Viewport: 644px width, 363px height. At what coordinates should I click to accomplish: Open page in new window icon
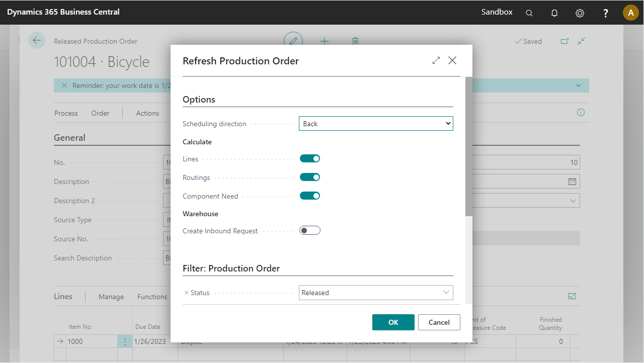click(x=565, y=41)
